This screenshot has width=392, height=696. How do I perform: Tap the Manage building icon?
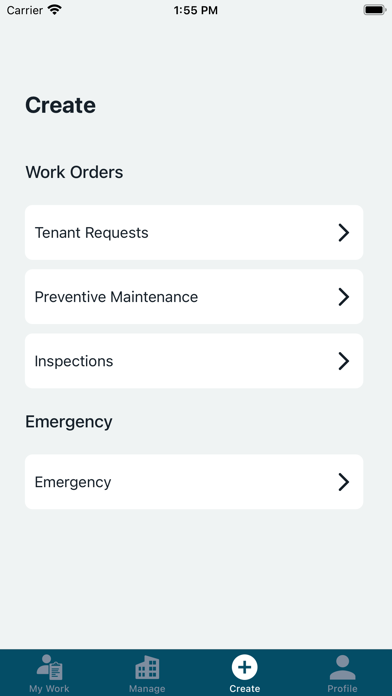pyautogui.click(x=147, y=667)
